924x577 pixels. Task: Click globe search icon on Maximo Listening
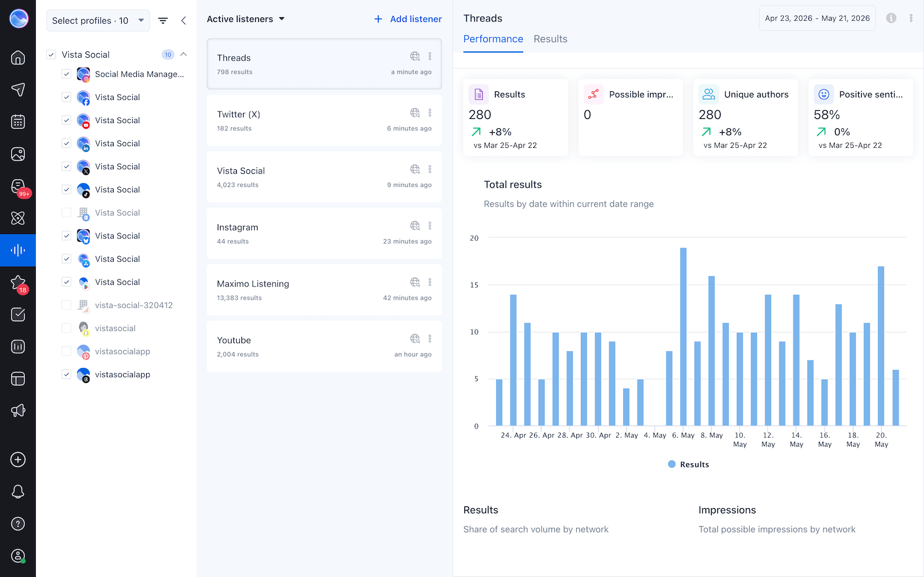[x=415, y=282]
